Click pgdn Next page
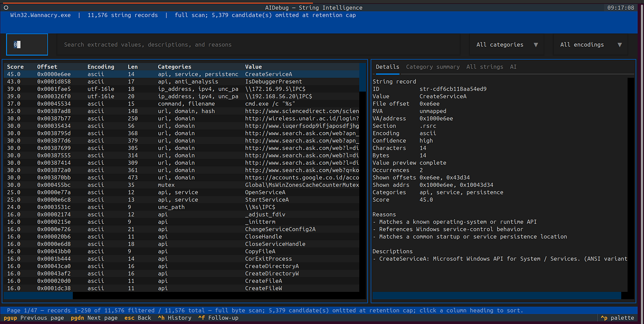Image resolution: width=644 pixels, height=324 pixels. [x=94, y=318]
